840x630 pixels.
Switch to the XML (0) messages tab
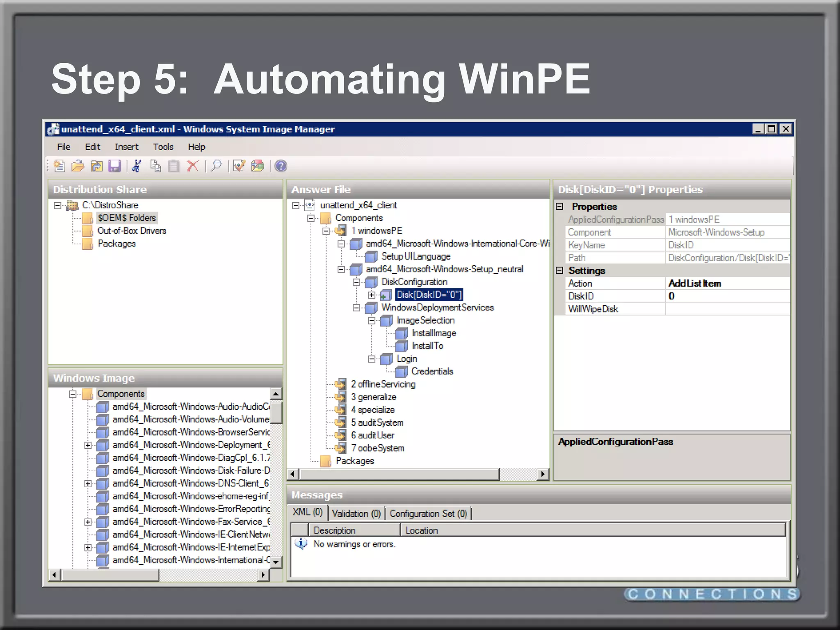click(308, 512)
